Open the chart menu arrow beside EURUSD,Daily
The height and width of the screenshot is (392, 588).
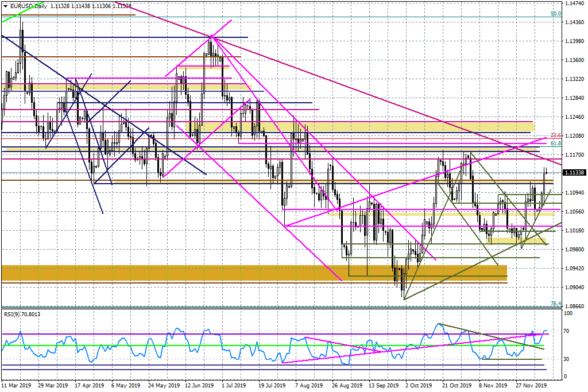[x=6, y=6]
